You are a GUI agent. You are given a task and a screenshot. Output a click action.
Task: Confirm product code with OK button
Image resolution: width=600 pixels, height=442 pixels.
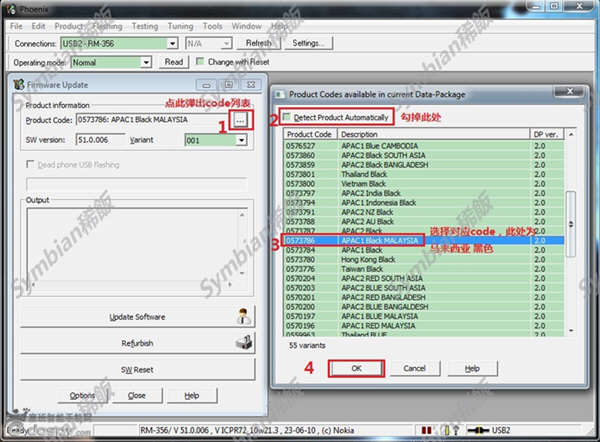(x=356, y=368)
